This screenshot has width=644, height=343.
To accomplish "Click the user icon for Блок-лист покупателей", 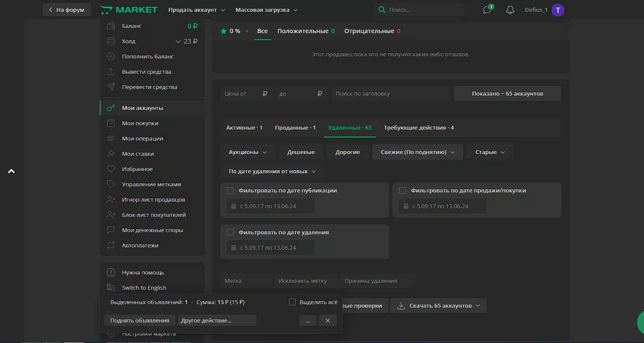I will [x=111, y=215].
